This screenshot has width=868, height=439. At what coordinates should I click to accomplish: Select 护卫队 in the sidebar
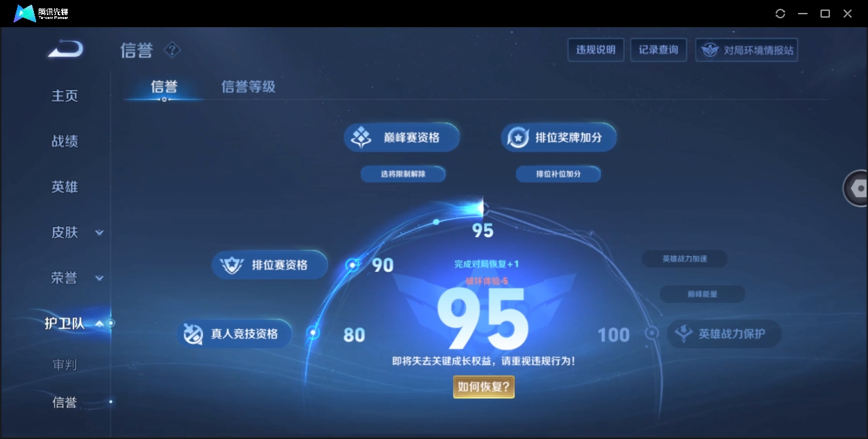coord(65,323)
